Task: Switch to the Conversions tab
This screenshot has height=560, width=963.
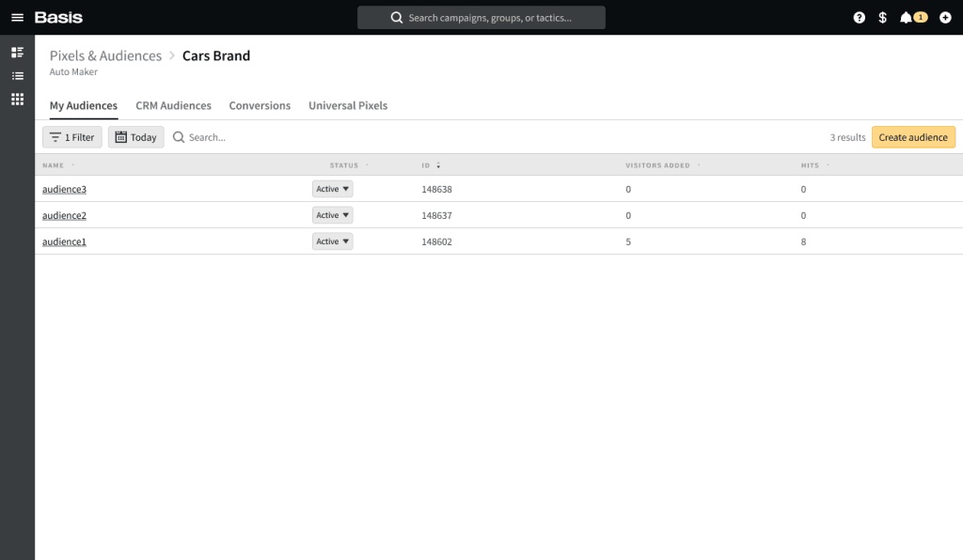Action: (260, 105)
